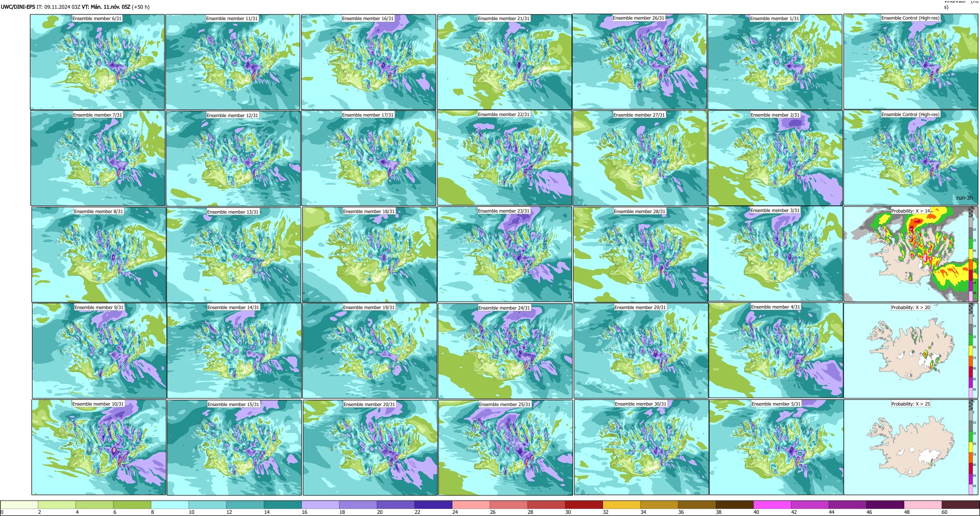Open the Ensemble member 27/31 map panel
The height and width of the screenshot is (516, 980).
[x=640, y=158]
